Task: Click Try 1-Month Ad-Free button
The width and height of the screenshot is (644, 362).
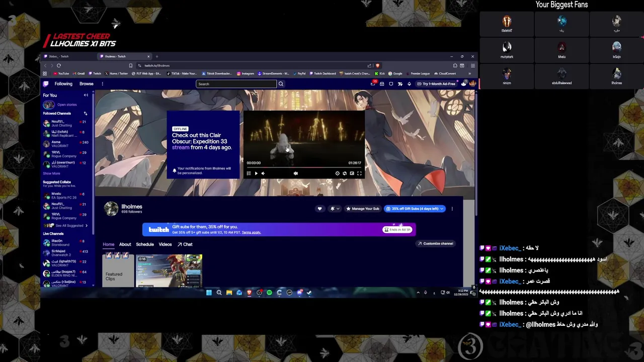Action: tap(436, 84)
